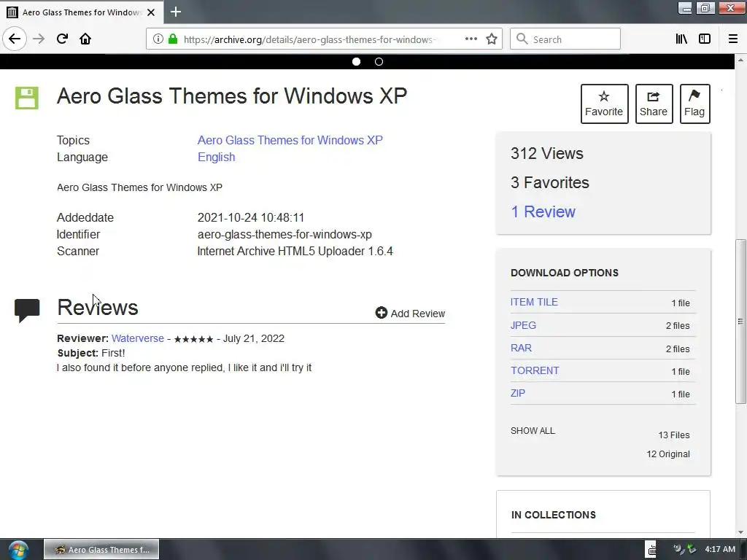This screenshot has width=747, height=560.
Task: Click the scrollbar up arrow
Action: (740, 60)
